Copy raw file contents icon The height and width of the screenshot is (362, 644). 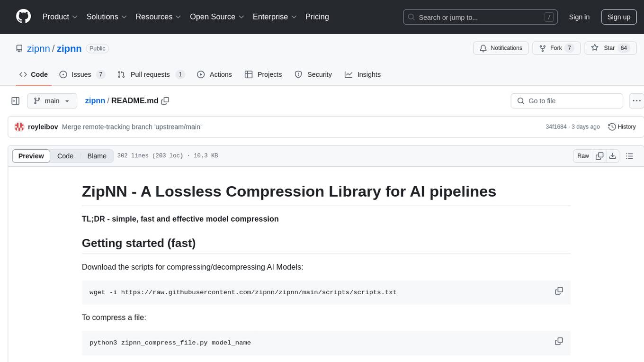point(599,156)
